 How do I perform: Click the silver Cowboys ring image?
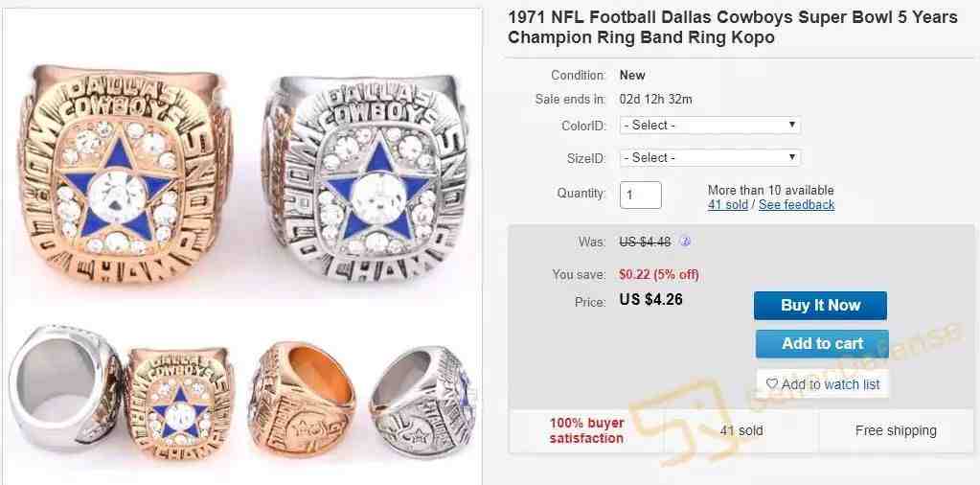(367, 178)
